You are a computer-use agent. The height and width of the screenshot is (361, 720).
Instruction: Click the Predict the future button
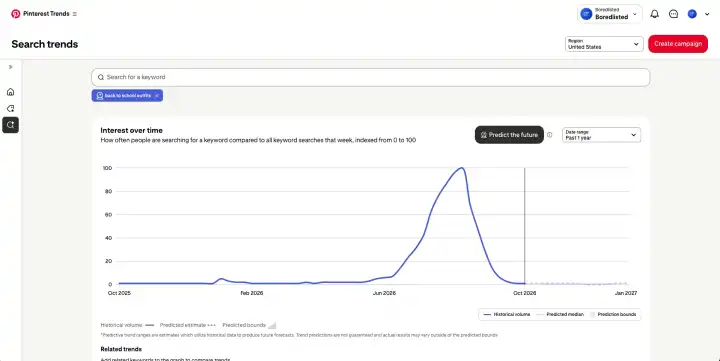pos(509,135)
